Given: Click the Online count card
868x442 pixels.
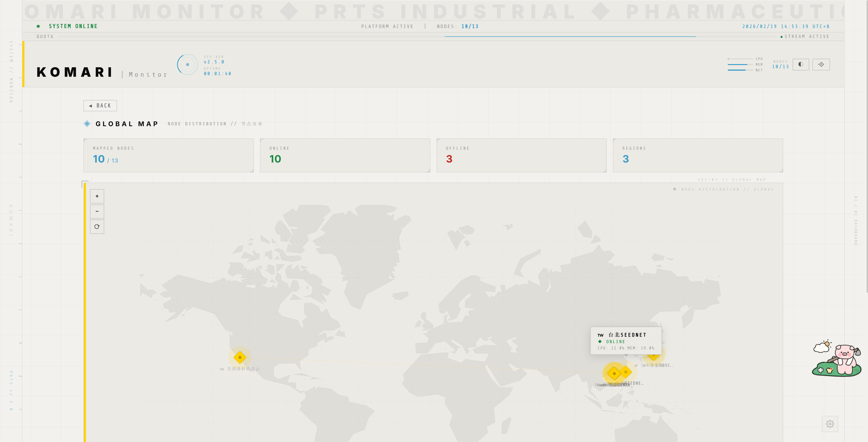Looking at the screenshot, I should click(x=345, y=156).
